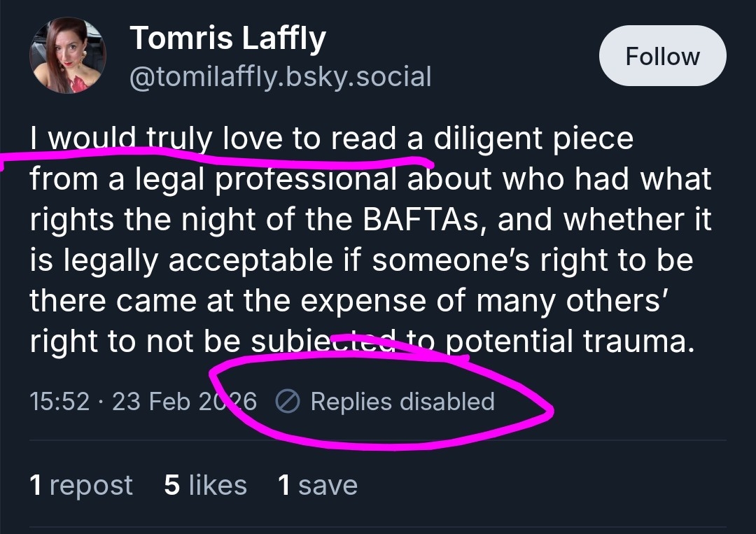Image resolution: width=756 pixels, height=534 pixels.
Task: Click the number 5 beside likes
Action: 171,485
